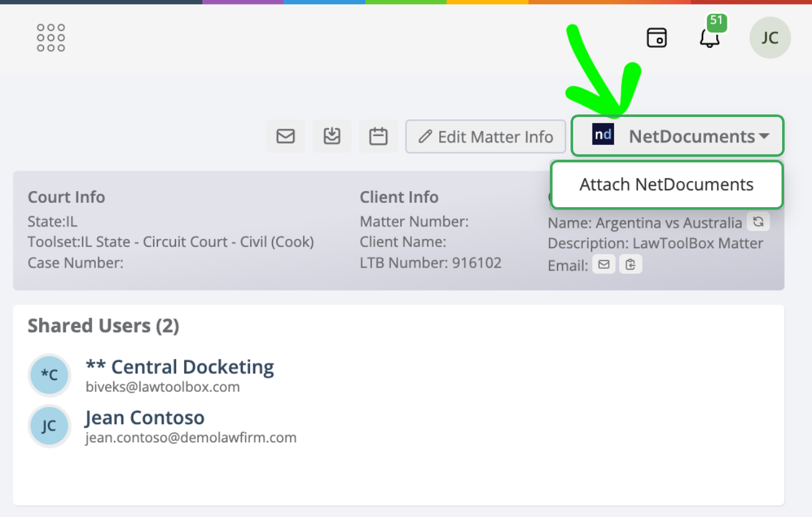The height and width of the screenshot is (517, 812).
Task: Expand the NetDocuments dropdown
Action: coord(678,136)
